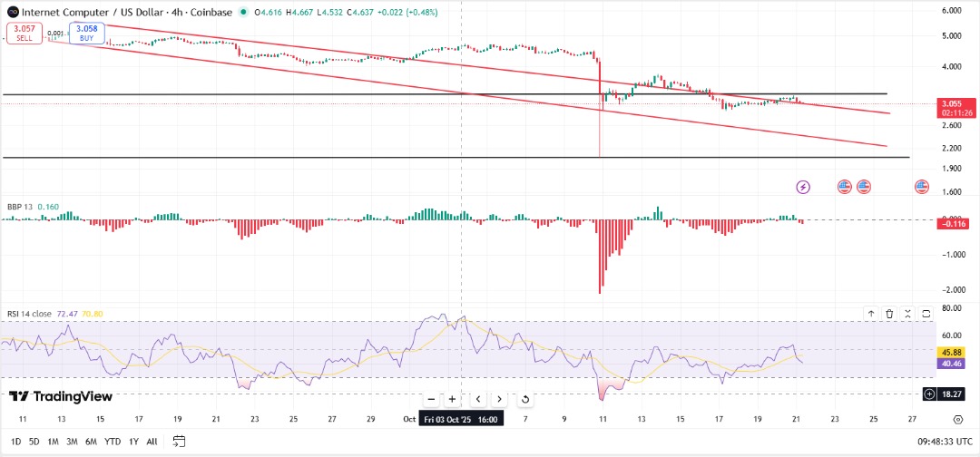The width and height of the screenshot is (980, 457).
Task: Move the RSI pane up with the arrow icon
Action: pyautogui.click(x=870, y=314)
